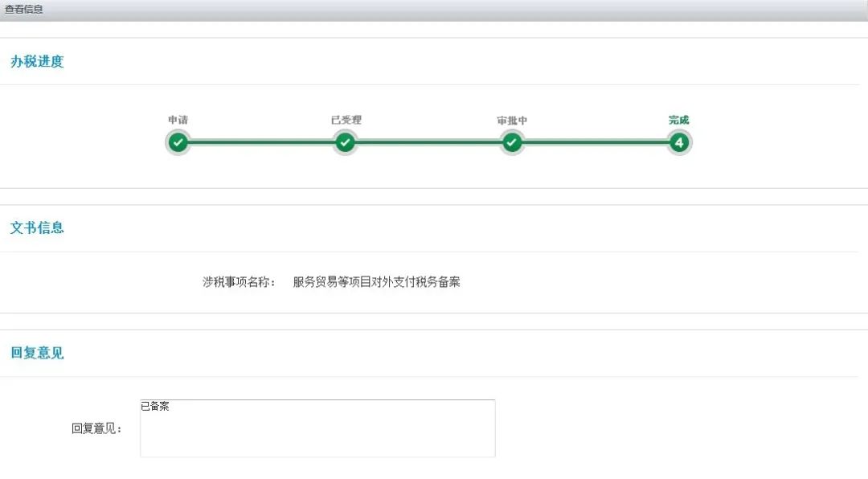Click the 审批中 step checkmark icon

tap(512, 143)
